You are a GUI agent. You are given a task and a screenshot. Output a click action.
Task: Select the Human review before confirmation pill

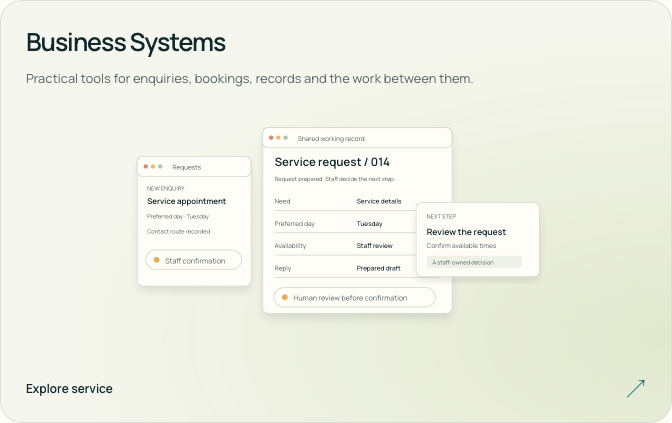tap(355, 297)
